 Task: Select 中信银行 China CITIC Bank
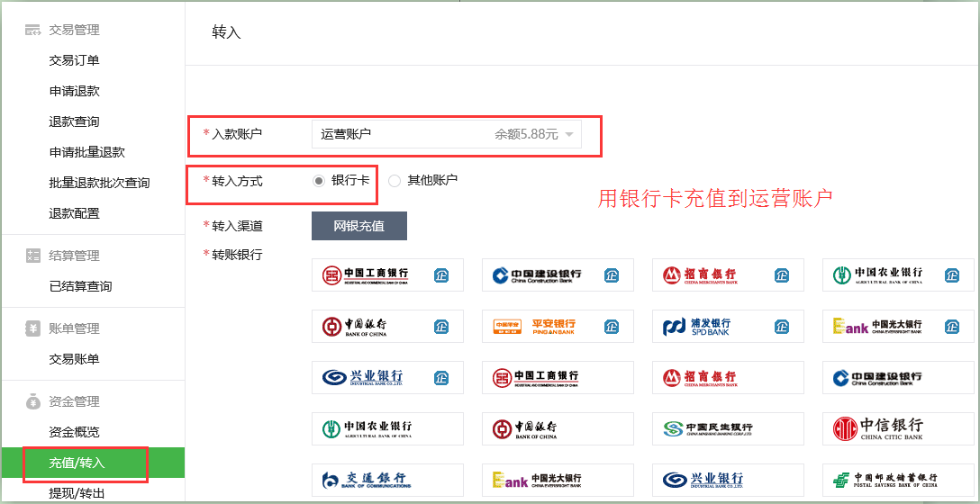click(898, 428)
